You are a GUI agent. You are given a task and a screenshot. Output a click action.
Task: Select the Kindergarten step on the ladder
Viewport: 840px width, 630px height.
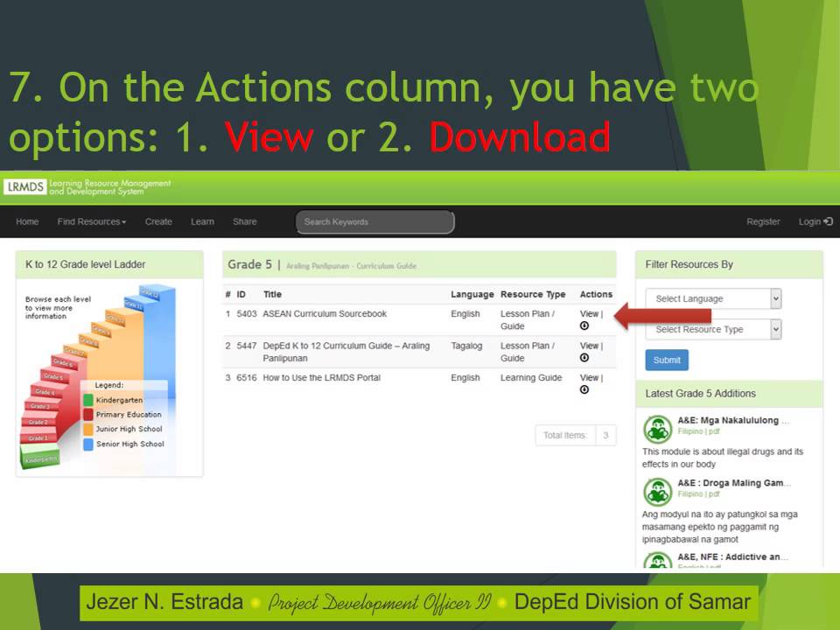coord(39,459)
